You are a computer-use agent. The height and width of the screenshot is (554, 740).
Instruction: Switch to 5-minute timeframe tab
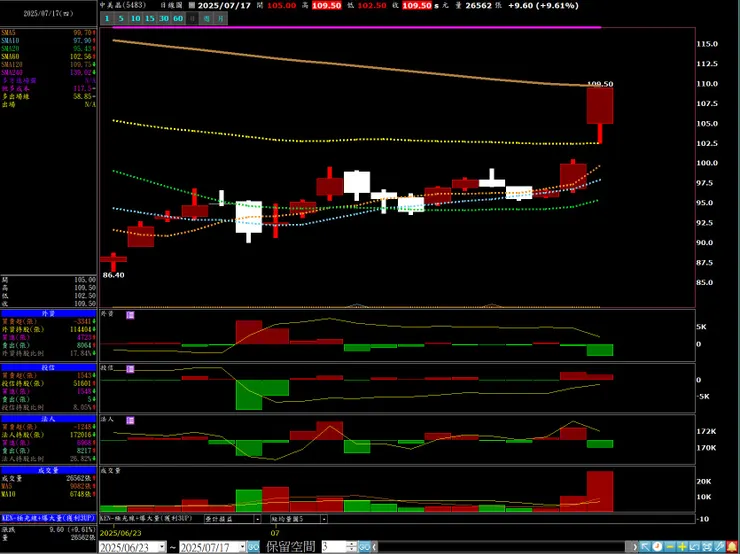tap(121, 18)
